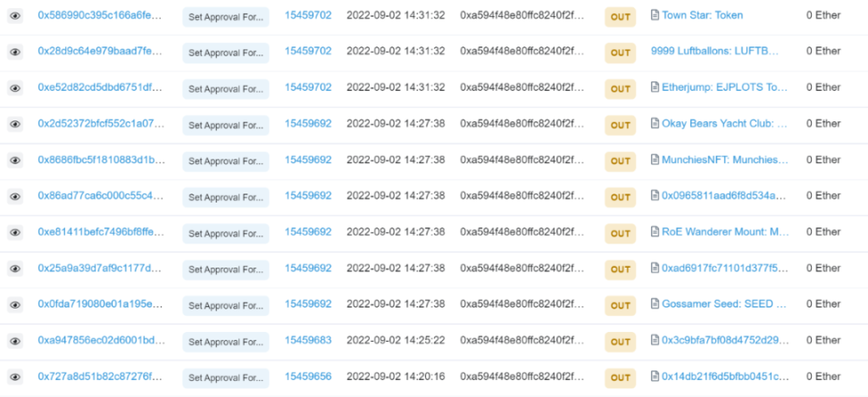Open eye preview for 0x0fda719080e01a195e
868x397 pixels.
tap(15, 304)
